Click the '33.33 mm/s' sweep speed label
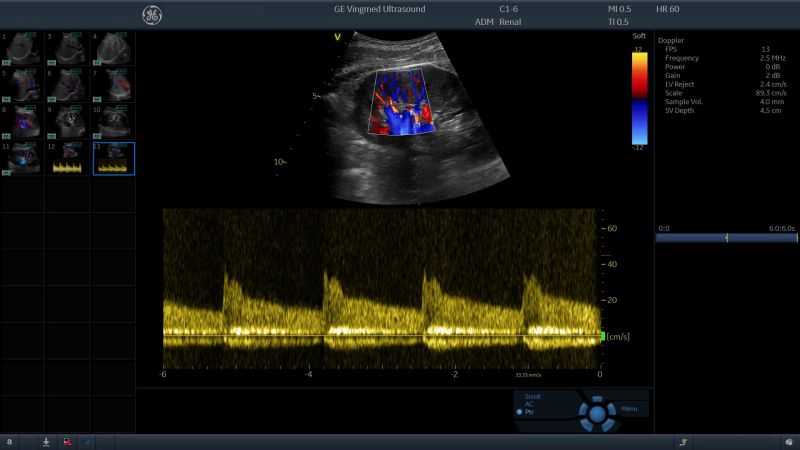This screenshot has height=450, width=800. pyautogui.click(x=528, y=375)
